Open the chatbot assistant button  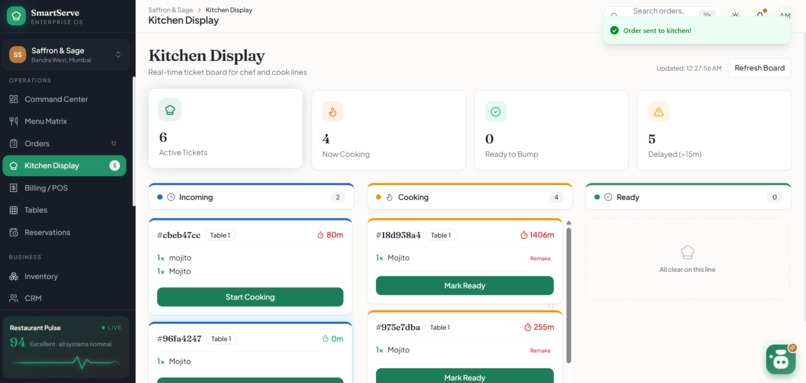(x=780, y=359)
